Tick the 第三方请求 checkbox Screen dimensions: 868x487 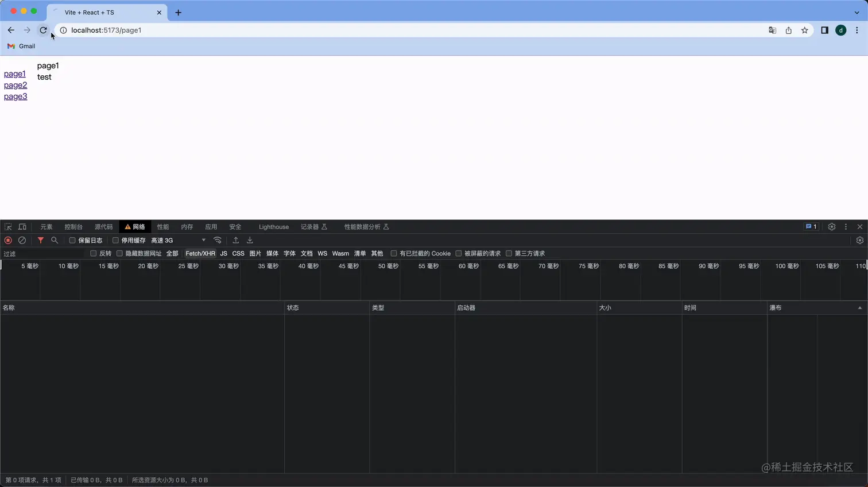tap(509, 253)
